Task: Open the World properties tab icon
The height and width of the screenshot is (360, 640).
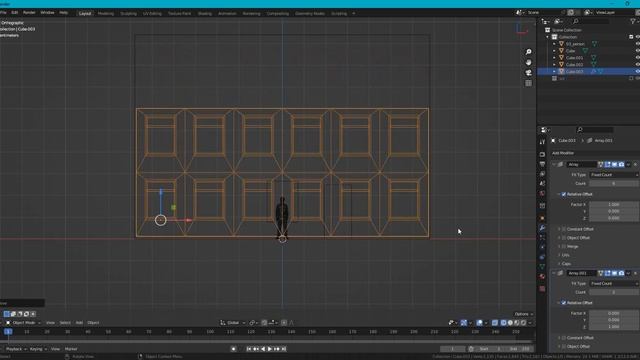Action: point(542,193)
